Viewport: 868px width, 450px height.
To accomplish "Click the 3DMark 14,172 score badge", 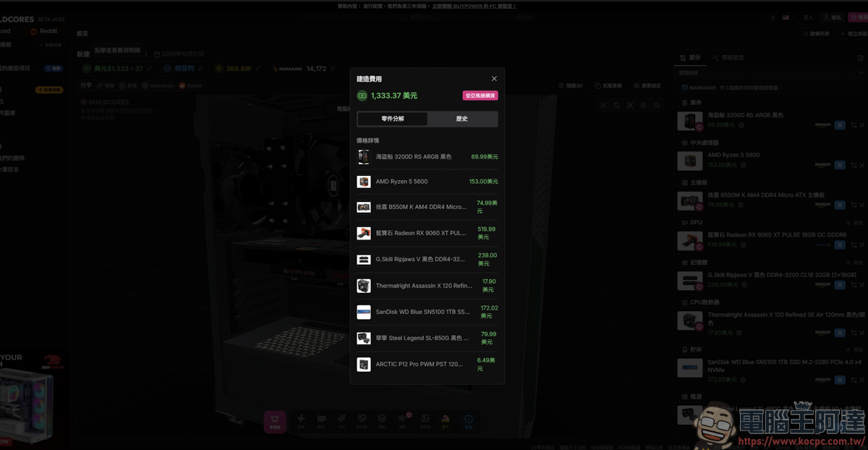I will [305, 69].
